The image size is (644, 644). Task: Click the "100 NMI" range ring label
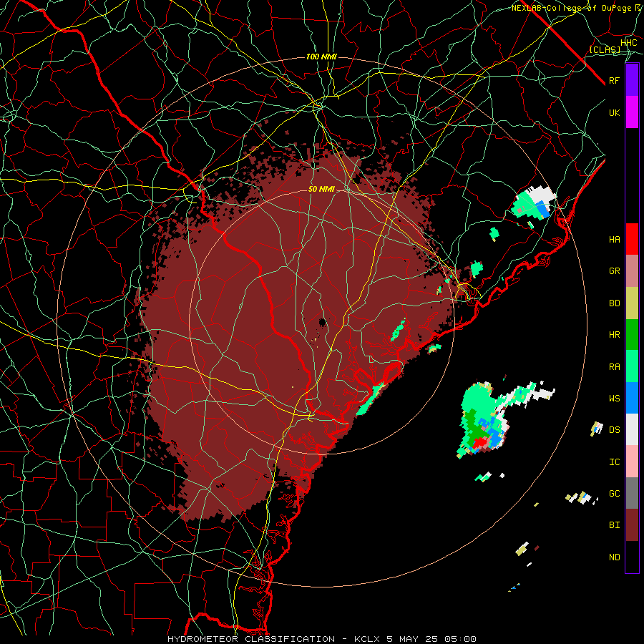pyautogui.click(x=321, y=57)
